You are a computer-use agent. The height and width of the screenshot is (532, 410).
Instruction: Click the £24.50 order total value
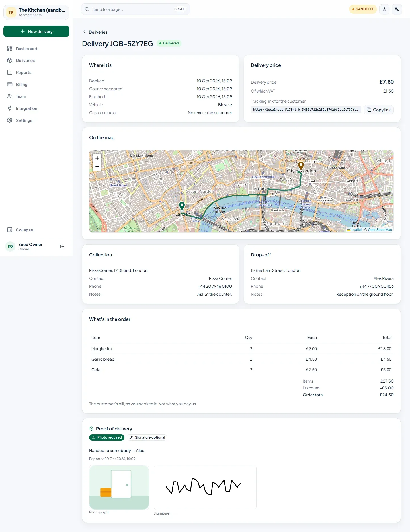click(387, 395)
